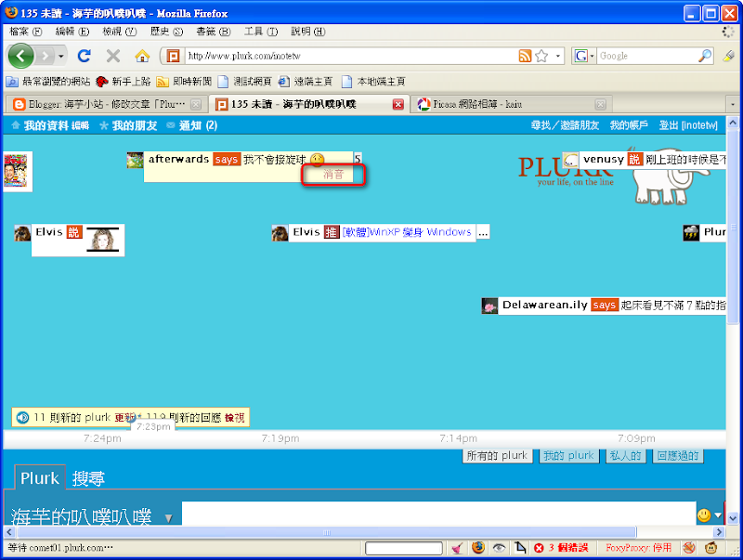Switch to the 搜尋 tab
The width and height of the screenshot is (743, 560).
(x=88, y=478)
